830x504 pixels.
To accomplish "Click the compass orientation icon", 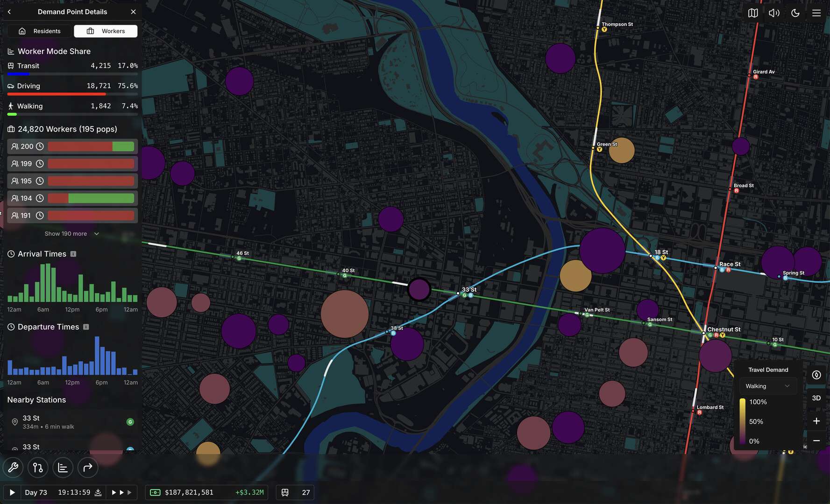I will pyautogui.click(x=816, y=375).
